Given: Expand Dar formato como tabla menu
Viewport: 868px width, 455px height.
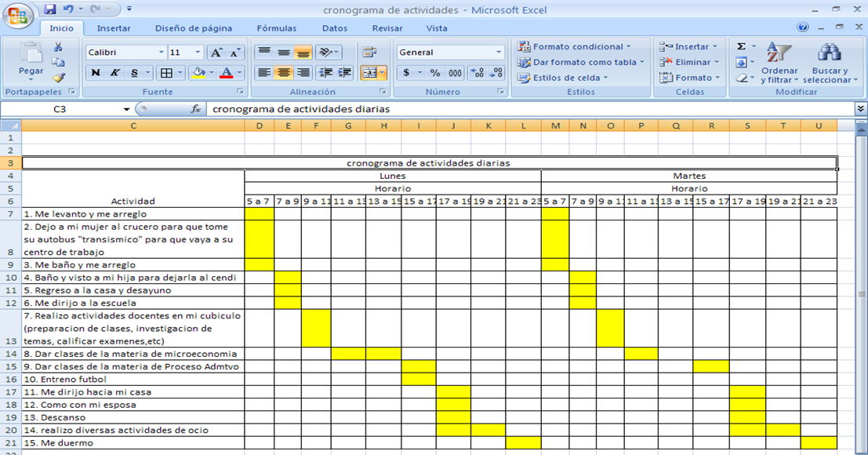Looking at the screenshot, I should pos(581,62).
